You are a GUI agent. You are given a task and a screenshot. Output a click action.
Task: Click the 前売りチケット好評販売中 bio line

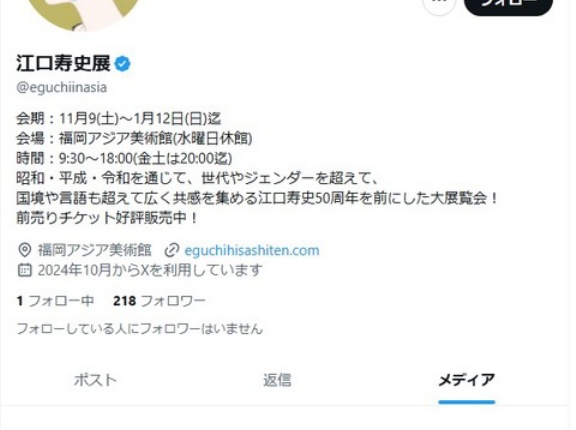point(107,218)
